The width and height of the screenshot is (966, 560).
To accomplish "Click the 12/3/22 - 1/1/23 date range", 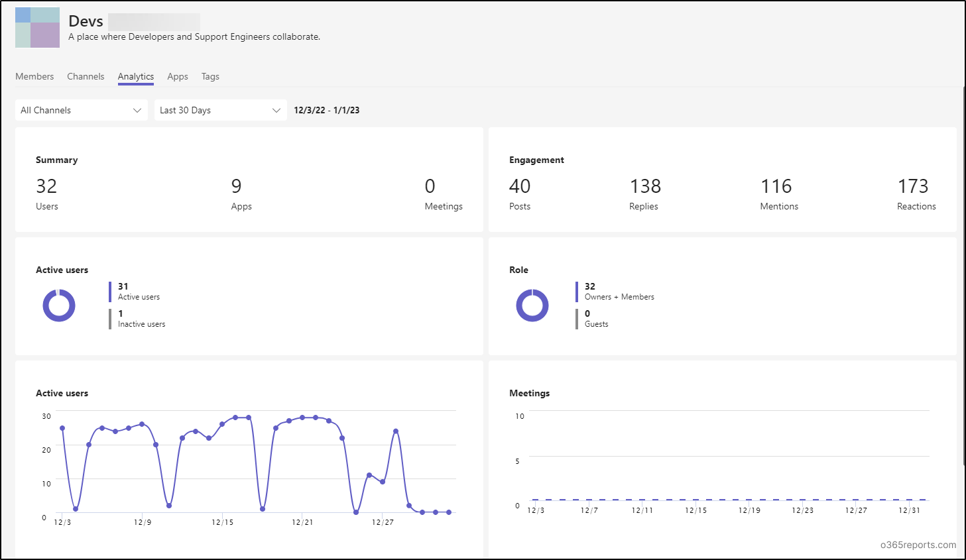I will pos(327,110).
